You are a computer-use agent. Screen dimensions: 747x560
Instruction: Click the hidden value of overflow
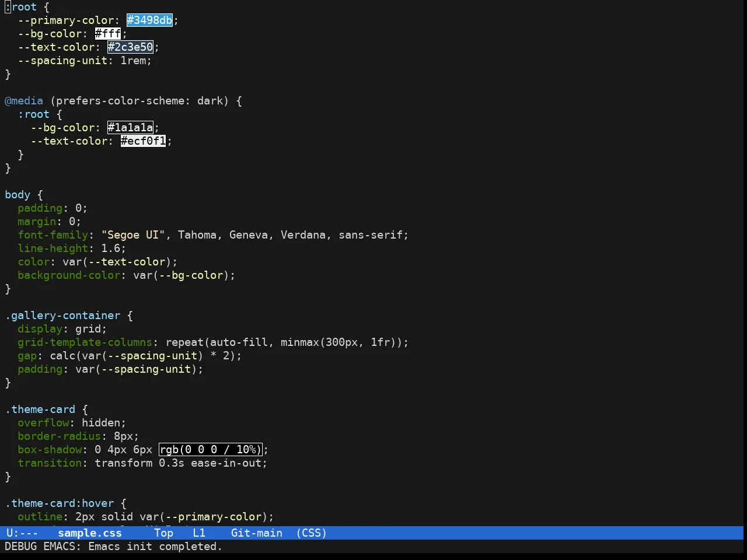[x=101, y=423]
